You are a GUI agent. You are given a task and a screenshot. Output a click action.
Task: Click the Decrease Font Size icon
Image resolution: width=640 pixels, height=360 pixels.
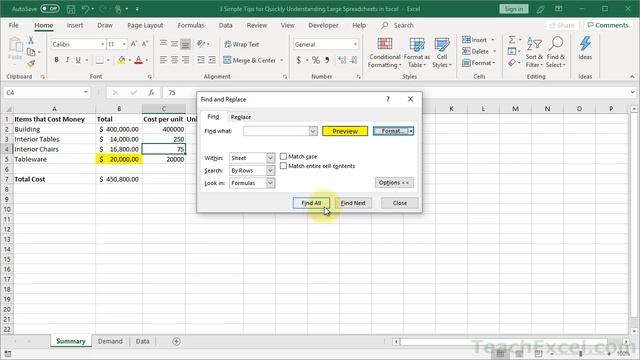(145, 44)
